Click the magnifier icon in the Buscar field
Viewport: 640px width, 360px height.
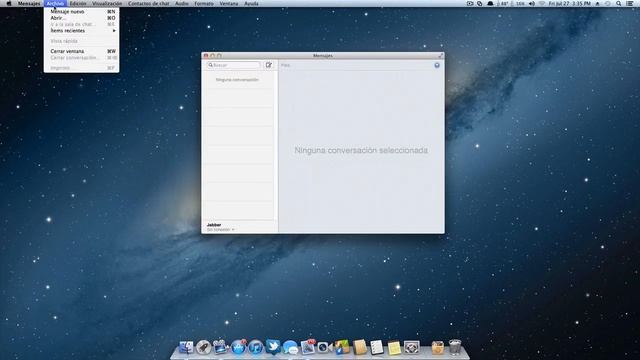211,65
